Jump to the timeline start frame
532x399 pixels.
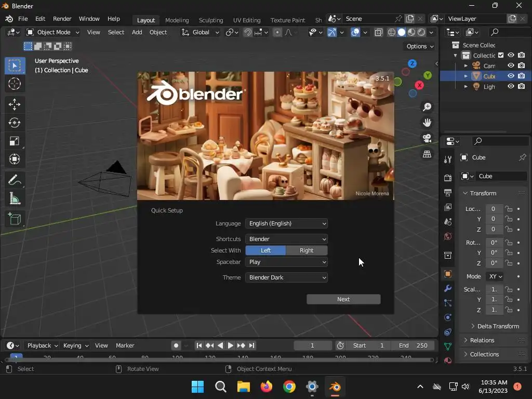point(199,345)
